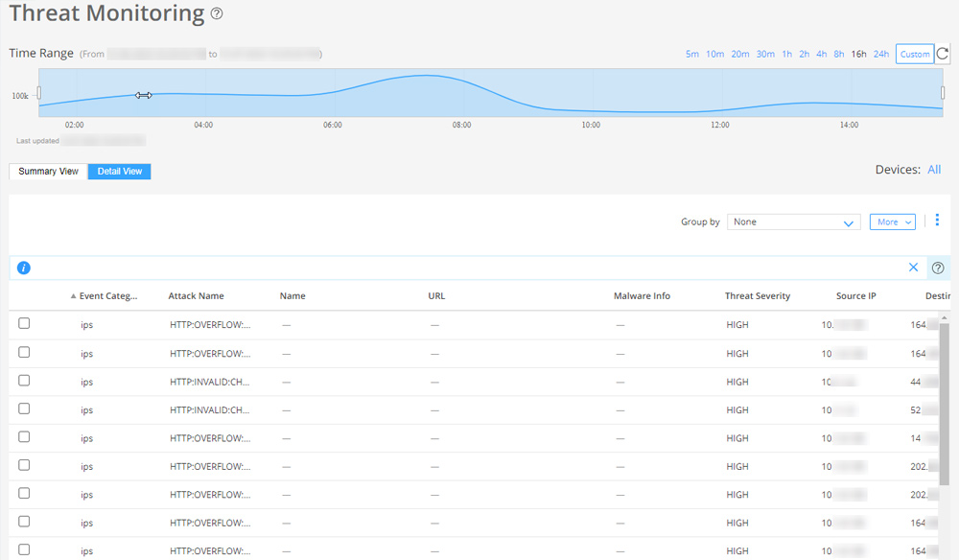
Task: Set time range to 16h
Action: (x=858, y=55)
